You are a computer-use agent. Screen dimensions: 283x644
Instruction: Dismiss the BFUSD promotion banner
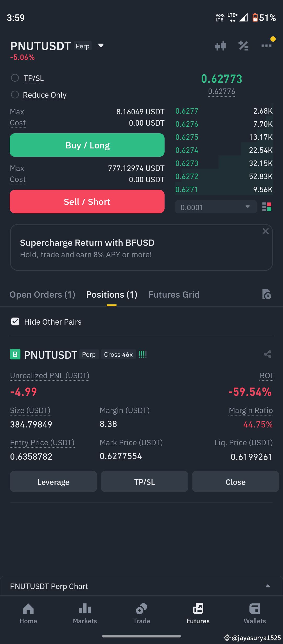(x=265, y=231)
